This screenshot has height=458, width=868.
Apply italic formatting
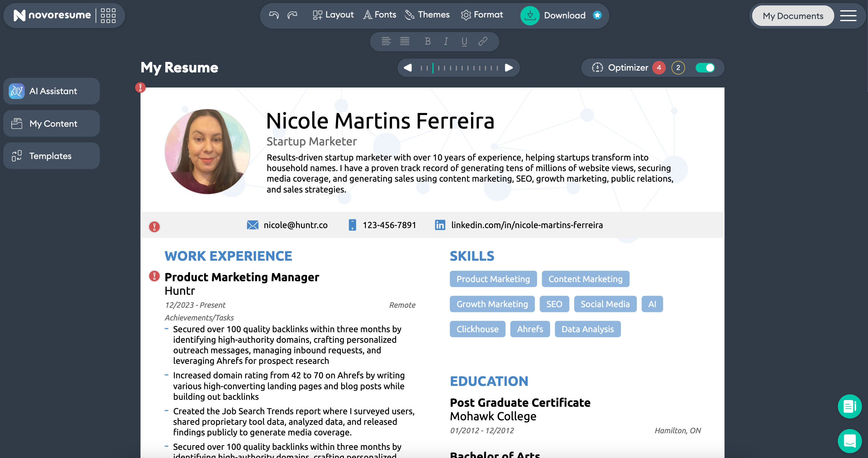coord(446,41)
